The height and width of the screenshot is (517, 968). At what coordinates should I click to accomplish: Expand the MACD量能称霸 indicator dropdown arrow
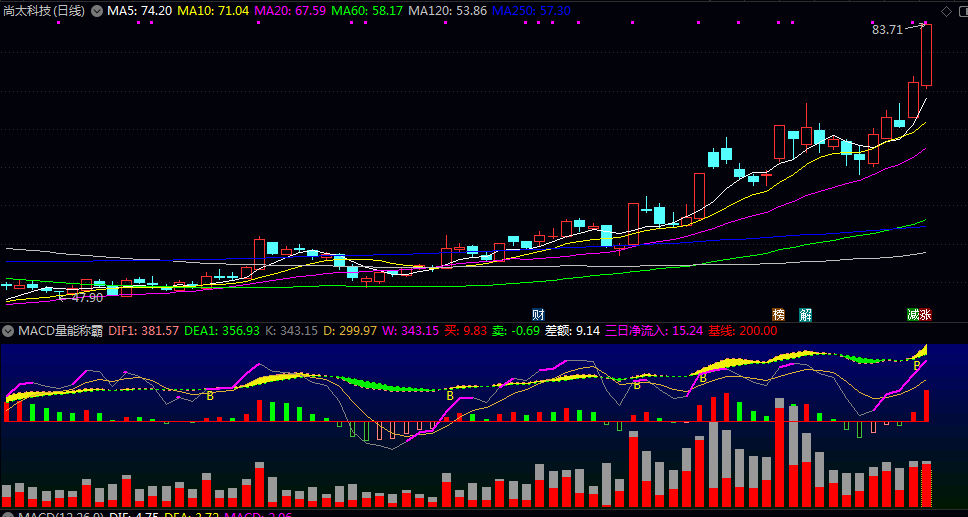[7, 331]
